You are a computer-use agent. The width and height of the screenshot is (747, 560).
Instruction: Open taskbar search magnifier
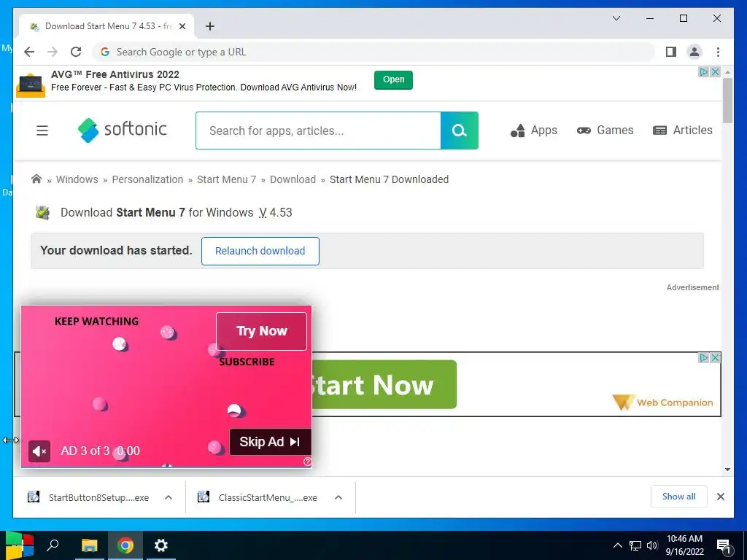tap(53, 545)
